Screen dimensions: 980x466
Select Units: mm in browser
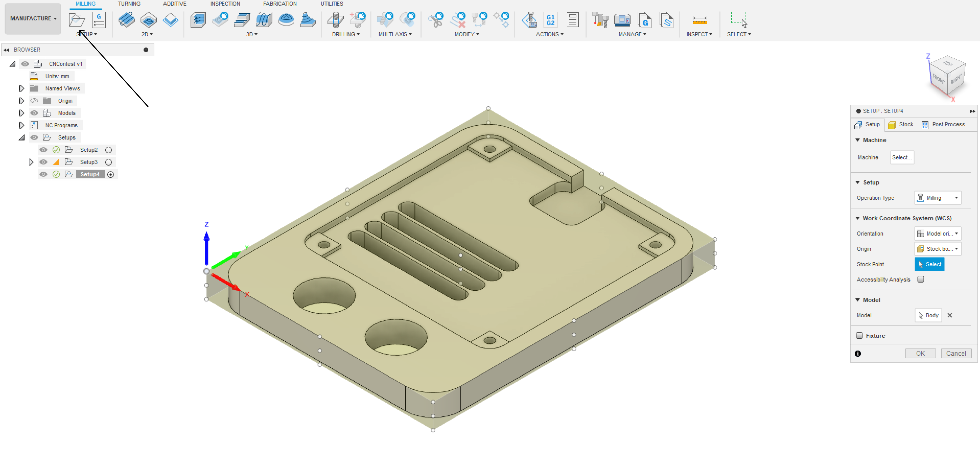click(57, 76)
